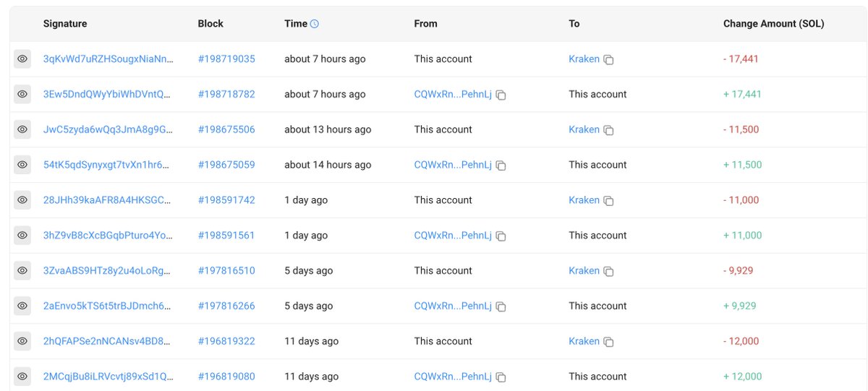Select the Change Amount (SOL) column header
This screenshot has width=868, height=391.
774,24
